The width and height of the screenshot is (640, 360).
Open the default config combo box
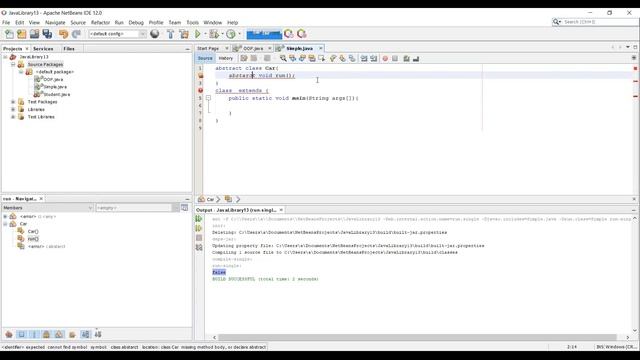(118, 34)
